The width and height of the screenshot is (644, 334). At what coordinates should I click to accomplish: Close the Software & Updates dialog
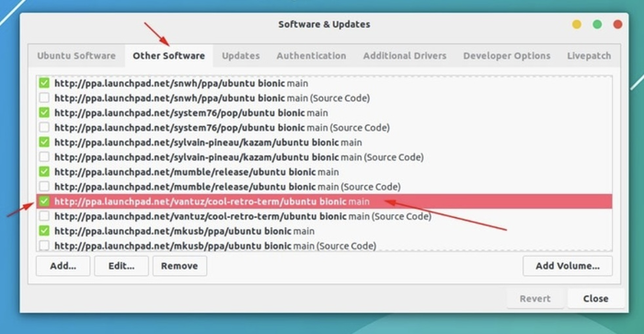click(x=595, y=299)
